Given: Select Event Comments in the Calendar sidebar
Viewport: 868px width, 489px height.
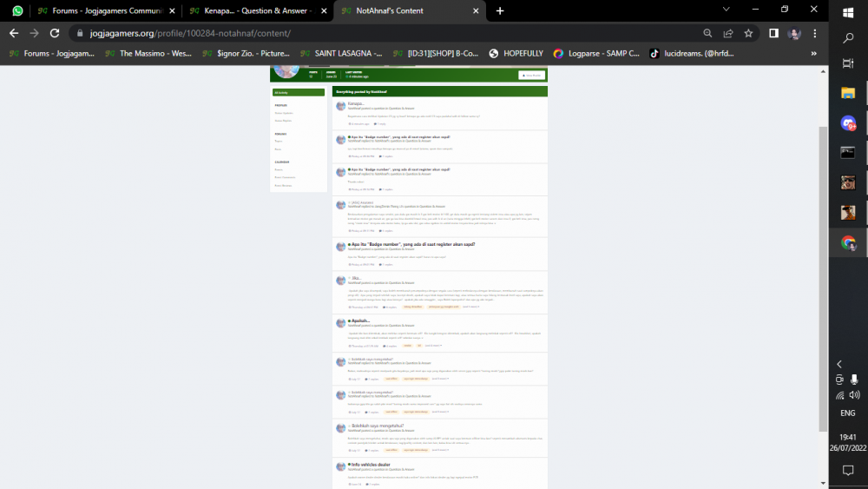Looking at the screenshot, I should tap(285, 177).
